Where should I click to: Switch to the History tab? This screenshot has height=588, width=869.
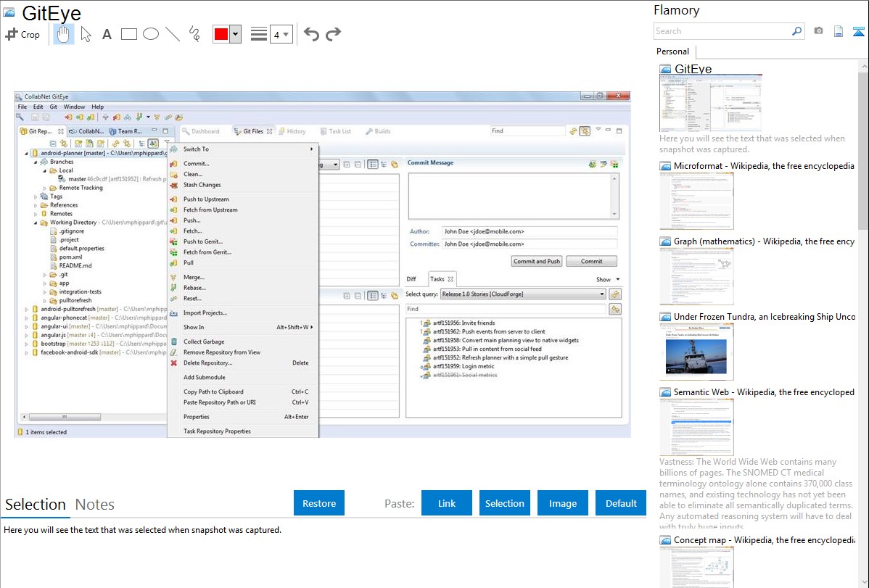[x=292, y=131]
